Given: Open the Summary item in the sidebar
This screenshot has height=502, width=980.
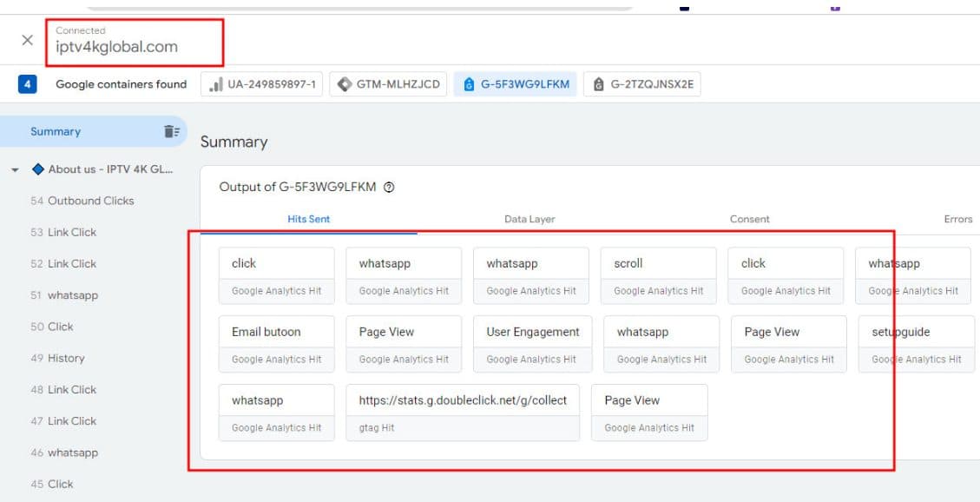Looking at the screenshot, I should tap(93, 131).
